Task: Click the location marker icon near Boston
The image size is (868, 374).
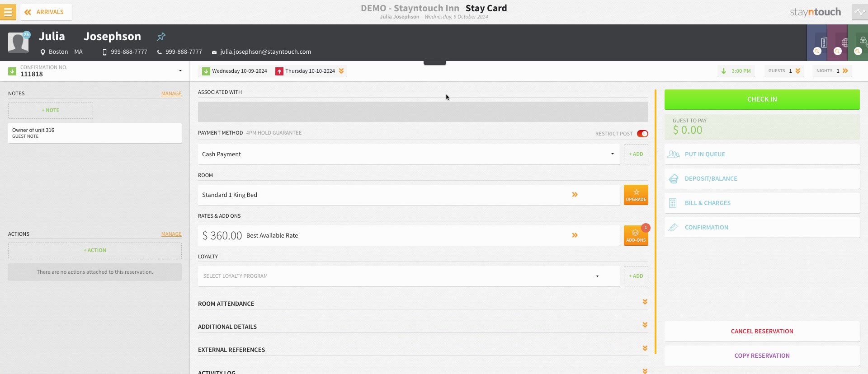Action: (x=43, y=52)
